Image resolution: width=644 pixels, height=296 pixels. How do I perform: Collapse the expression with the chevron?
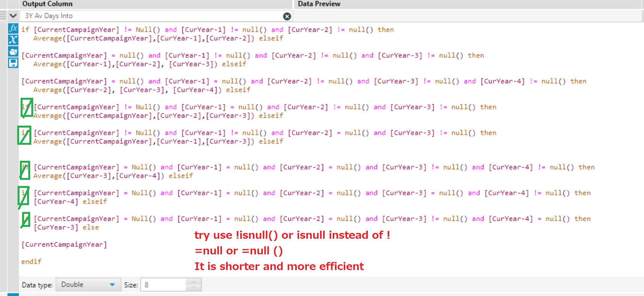(13, 16)
